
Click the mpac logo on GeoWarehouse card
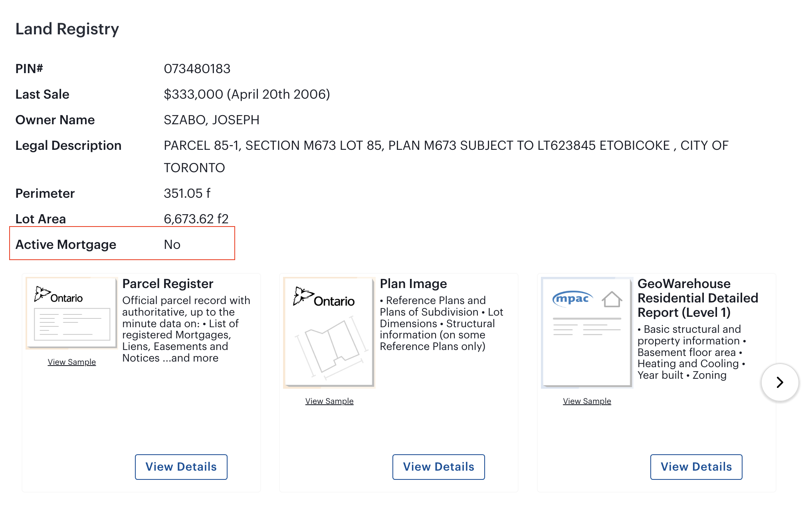coord(572,298)
